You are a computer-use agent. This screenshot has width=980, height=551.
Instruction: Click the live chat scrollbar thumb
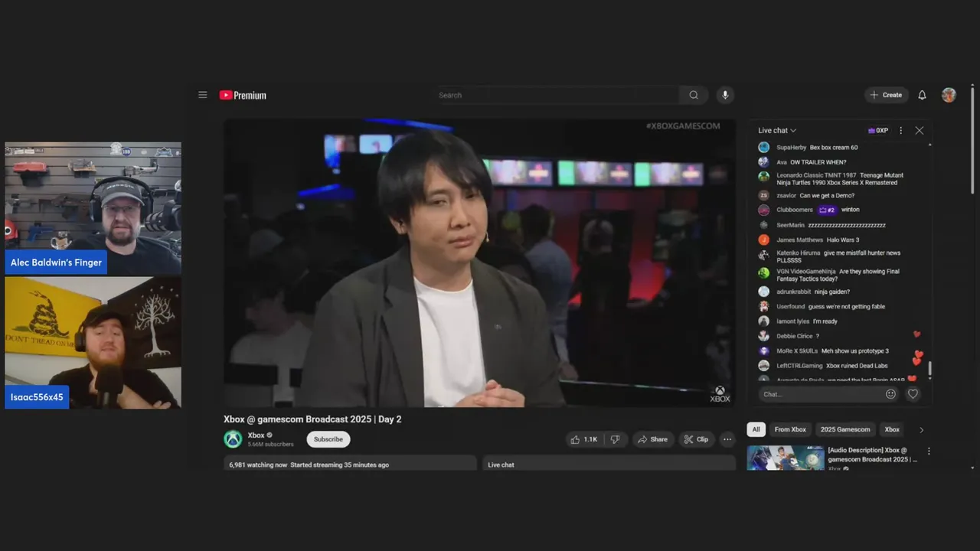click(x=930, y=369)
